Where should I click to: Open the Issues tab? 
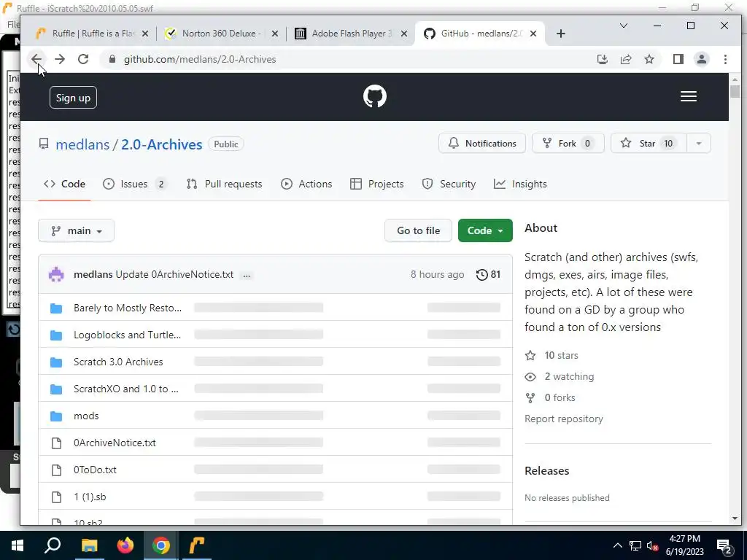tap(135, 184)
